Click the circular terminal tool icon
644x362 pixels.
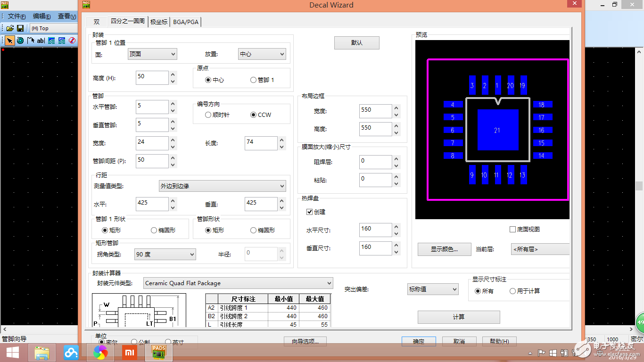tap(20, 41)
